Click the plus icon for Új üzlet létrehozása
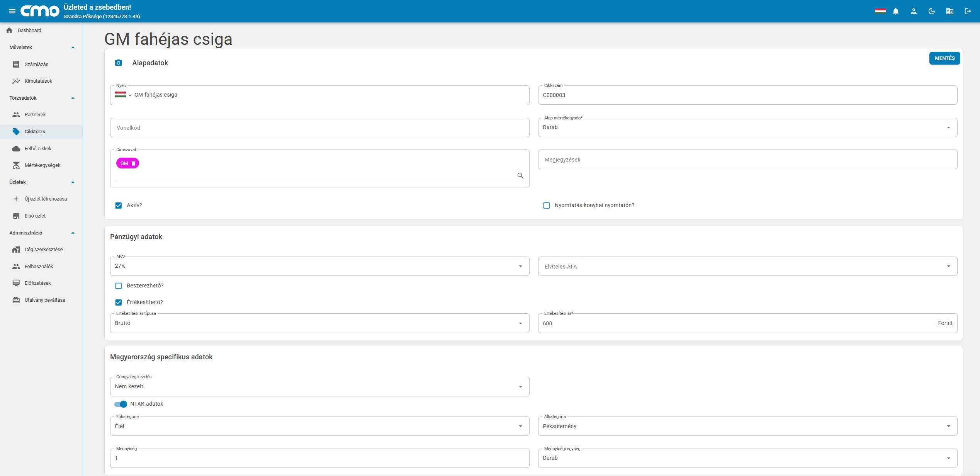Viewport: 980px width, 476px height. click(16, 199)
